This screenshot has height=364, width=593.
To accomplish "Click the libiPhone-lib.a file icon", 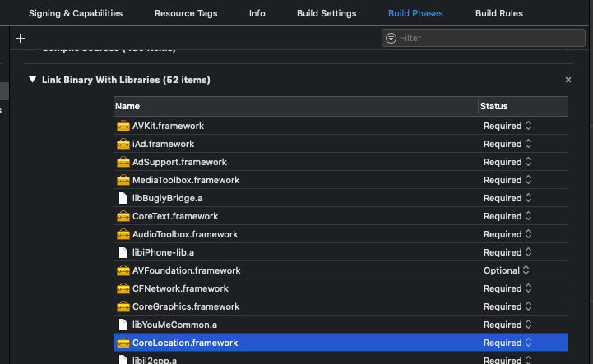I will (123, 252).
